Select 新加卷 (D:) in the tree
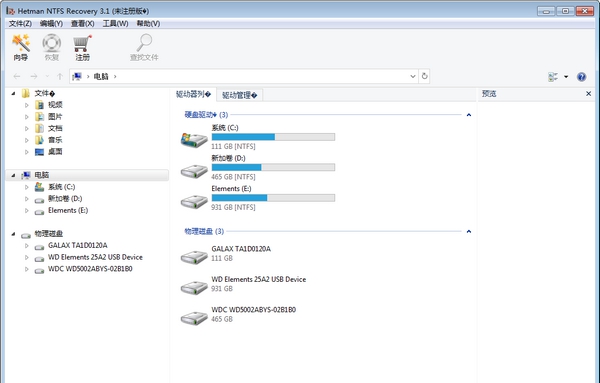Image resolution: width=600 pixels, height=383 pixels. point(65,199)
